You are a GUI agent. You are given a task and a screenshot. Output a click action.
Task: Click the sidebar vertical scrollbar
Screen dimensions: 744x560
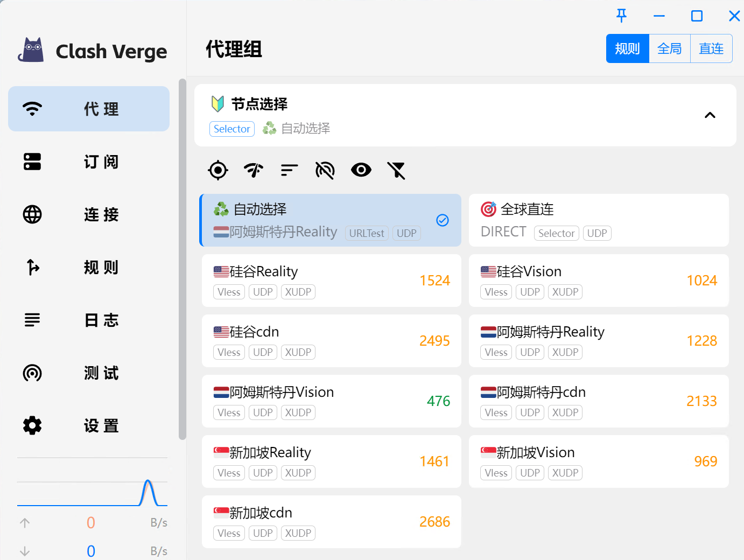tap(183, 258)
